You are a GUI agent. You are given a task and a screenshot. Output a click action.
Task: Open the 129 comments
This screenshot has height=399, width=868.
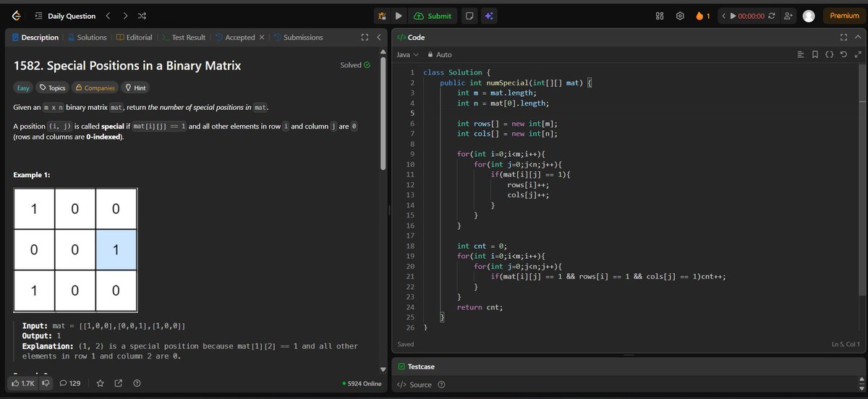point(69,383)
